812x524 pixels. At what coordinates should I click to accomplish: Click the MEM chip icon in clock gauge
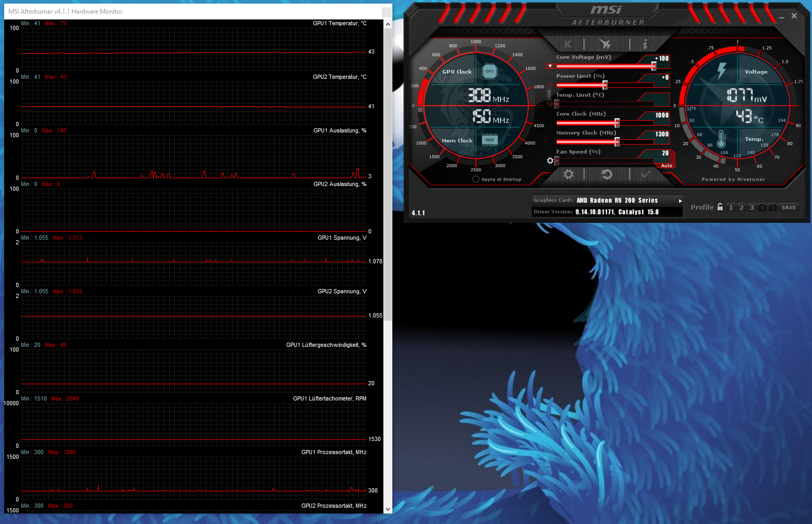point(490,140)
